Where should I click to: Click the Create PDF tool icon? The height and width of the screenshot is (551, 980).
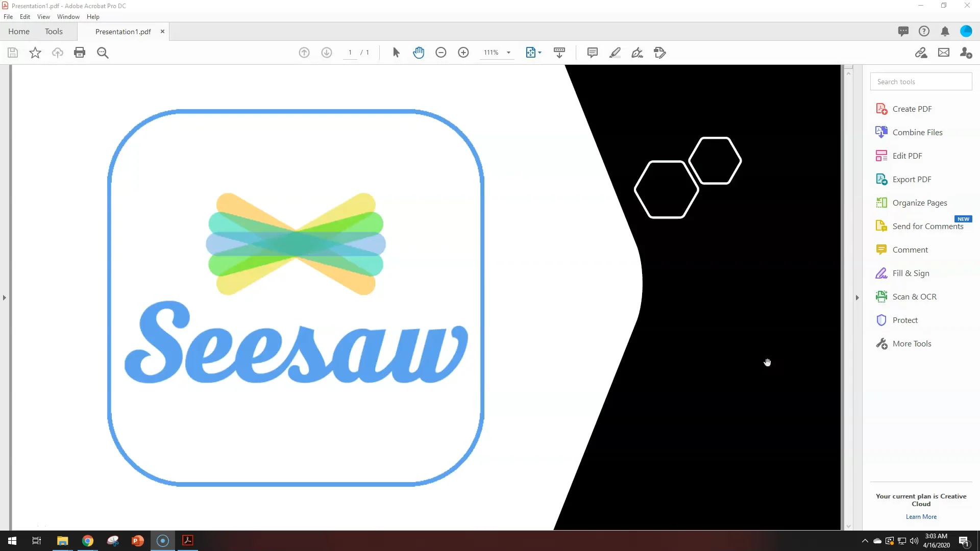pos(881,108)
